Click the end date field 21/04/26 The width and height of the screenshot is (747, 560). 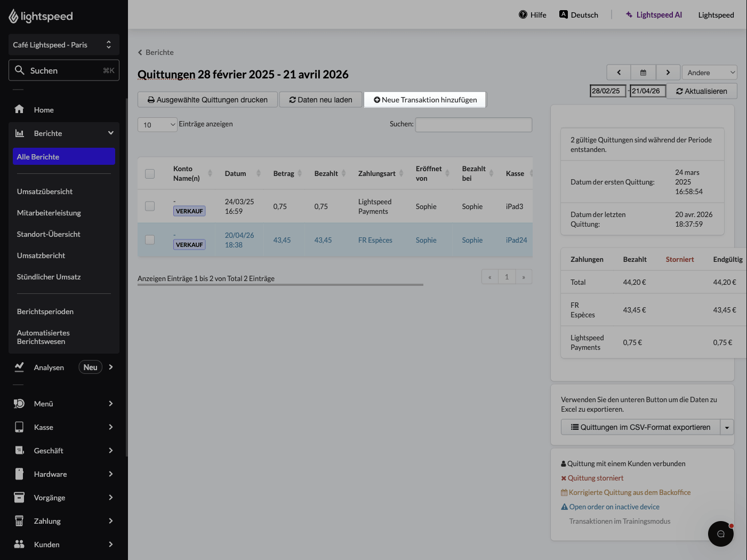[648, 91]
